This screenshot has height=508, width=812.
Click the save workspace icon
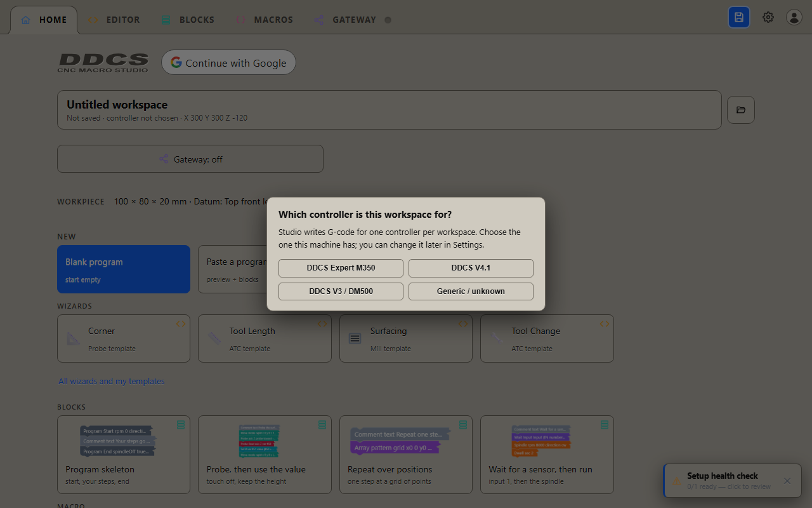[739, 18]
